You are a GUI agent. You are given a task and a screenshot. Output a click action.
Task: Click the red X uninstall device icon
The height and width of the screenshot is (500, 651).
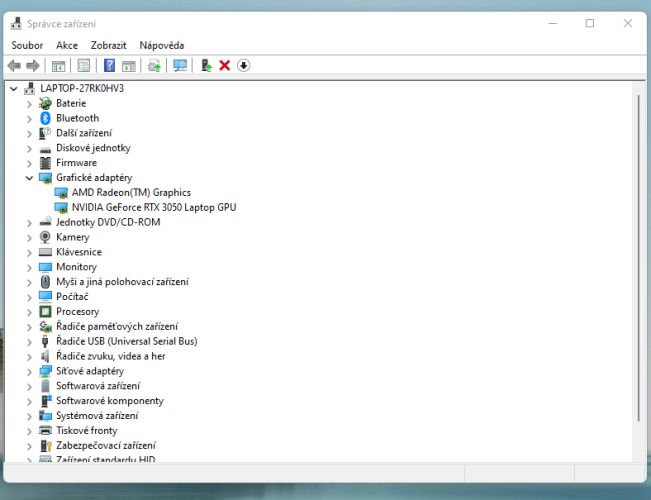point(225,66)
